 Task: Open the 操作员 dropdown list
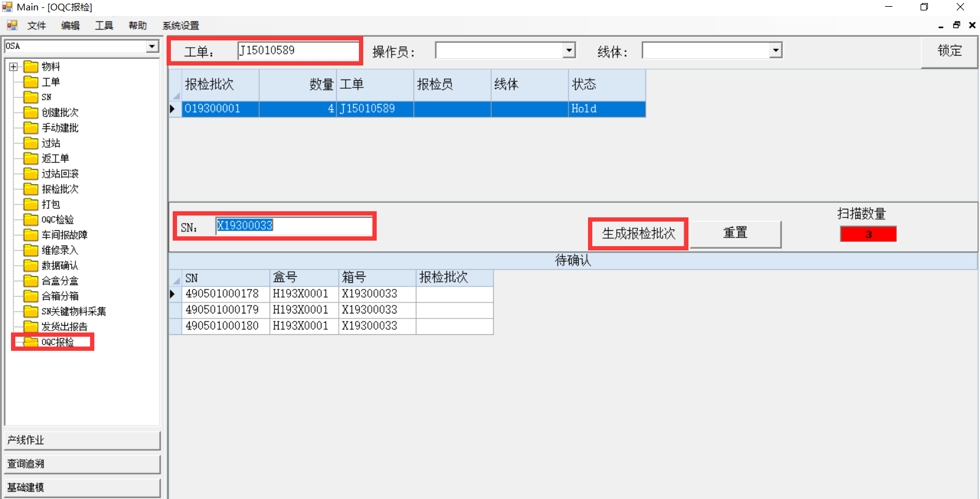tap(569, 50)
